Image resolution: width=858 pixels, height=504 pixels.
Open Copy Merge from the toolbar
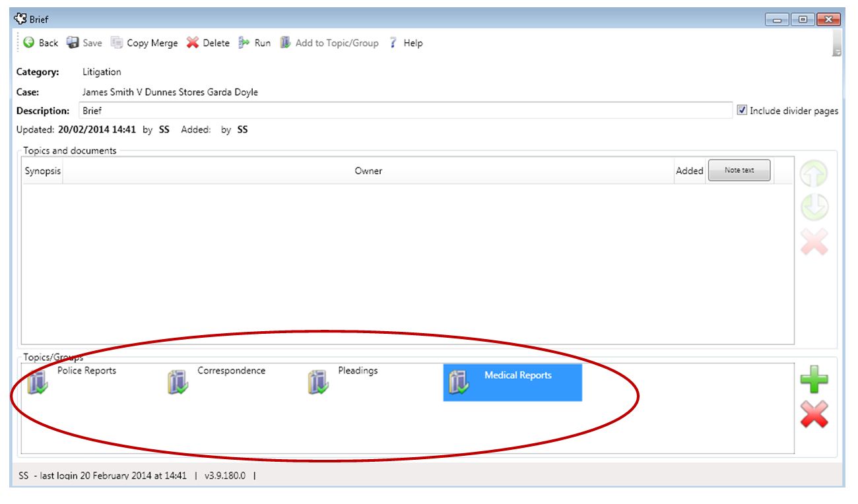[x=144, y=43]
